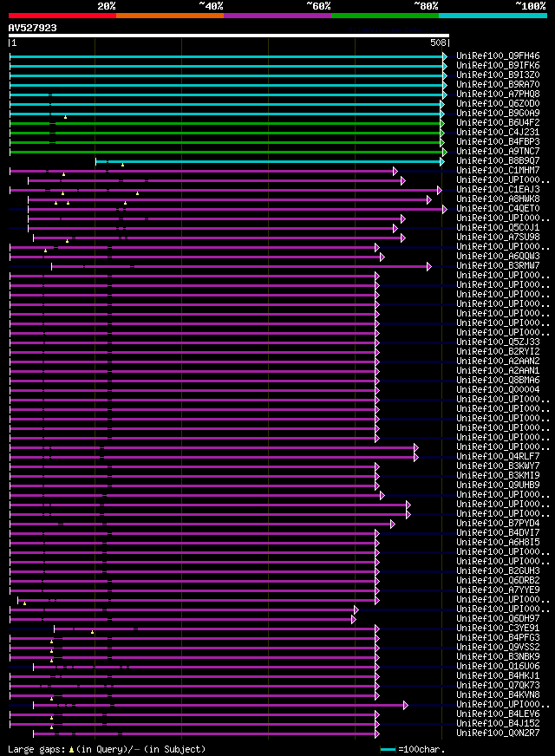Select the UniRef100_B2GUH3 label

click(498, 571)
